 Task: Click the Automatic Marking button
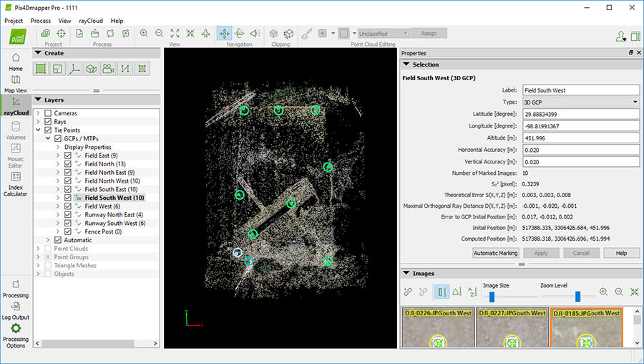pos(495,253)
